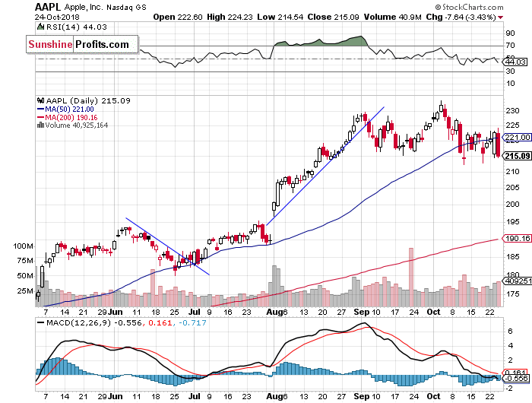Image resolution: width=532 pixels, height=403 pixels.
Task: Click the tallest pink volume bar in late September
Action: tap(411, 277)
